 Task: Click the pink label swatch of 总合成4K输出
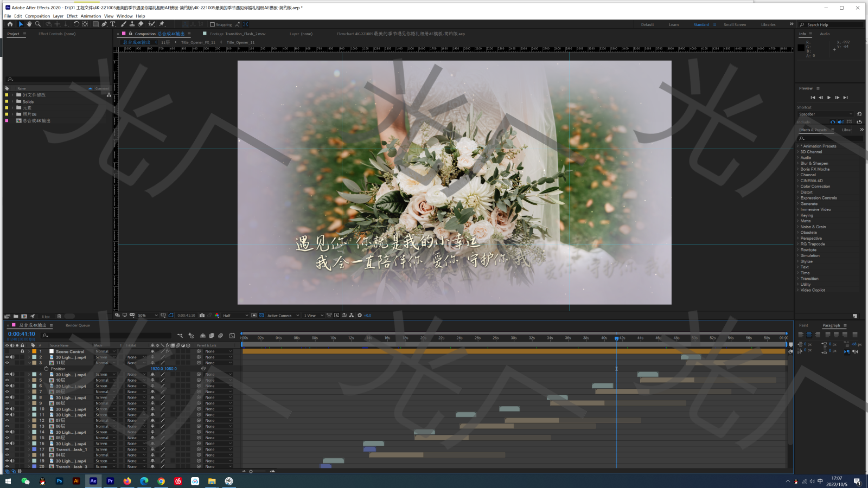tap(7, 121)
